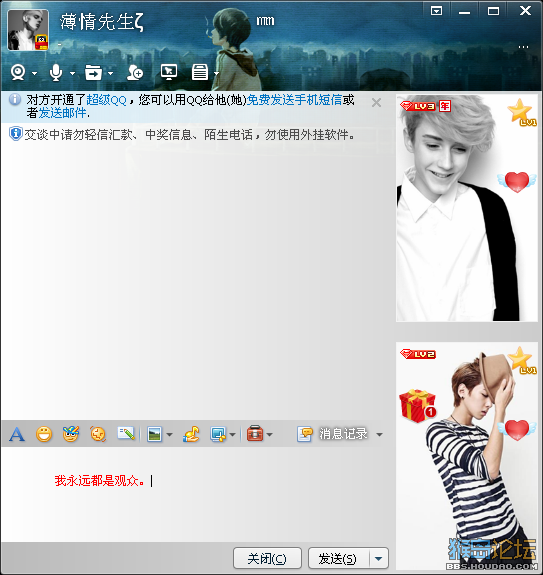Click the music sharing icon
The height and width of the screenshot is (575, 543).
[x=191, y=435]
